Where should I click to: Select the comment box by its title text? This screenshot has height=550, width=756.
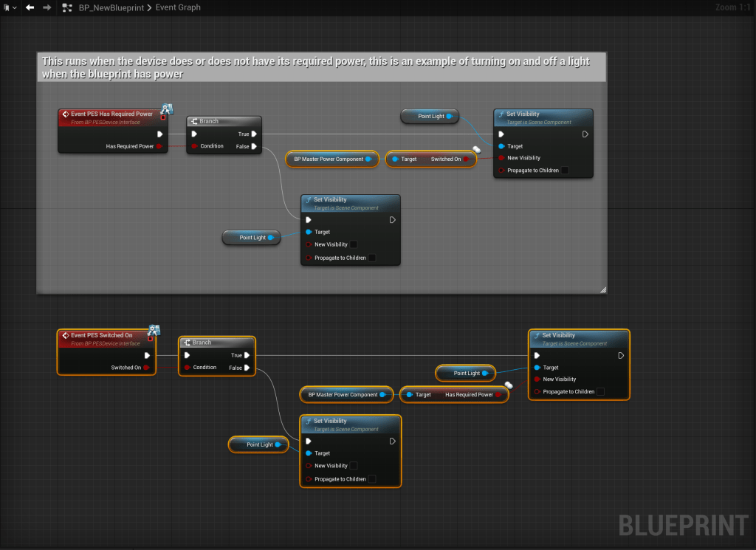(316, 67)
